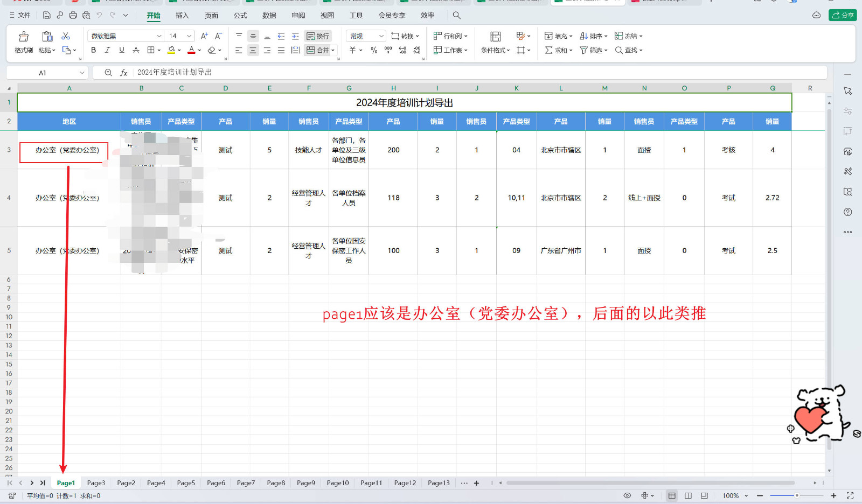Click the Format Painter (格式刷) icon
862x504 pixels.
point(24,37)
